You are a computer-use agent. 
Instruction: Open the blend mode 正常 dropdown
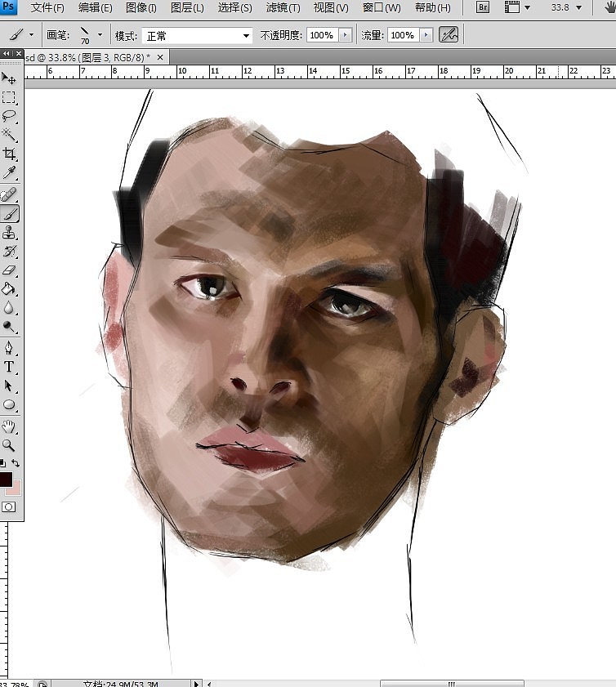pyautogui.click(x=197, y=35)
